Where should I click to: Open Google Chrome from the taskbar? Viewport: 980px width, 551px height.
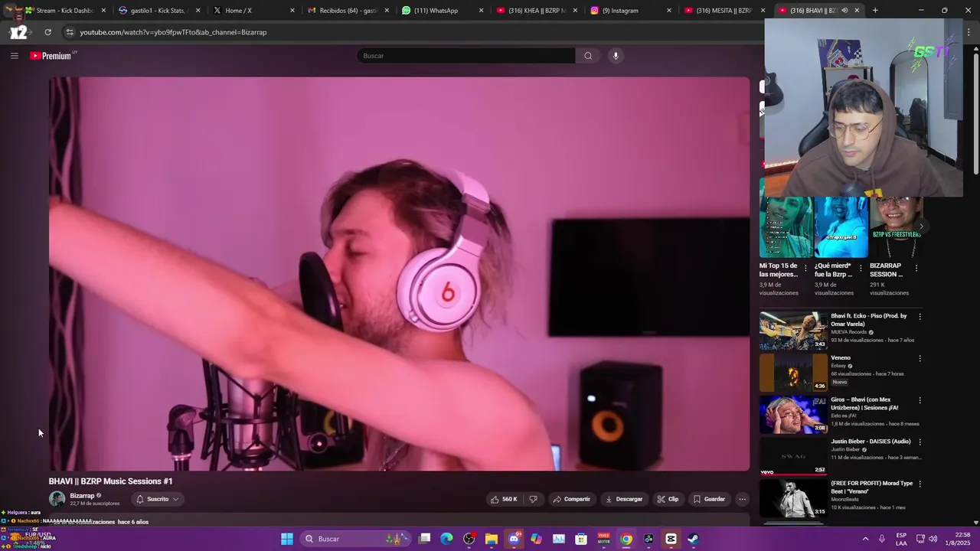point(626,539)
